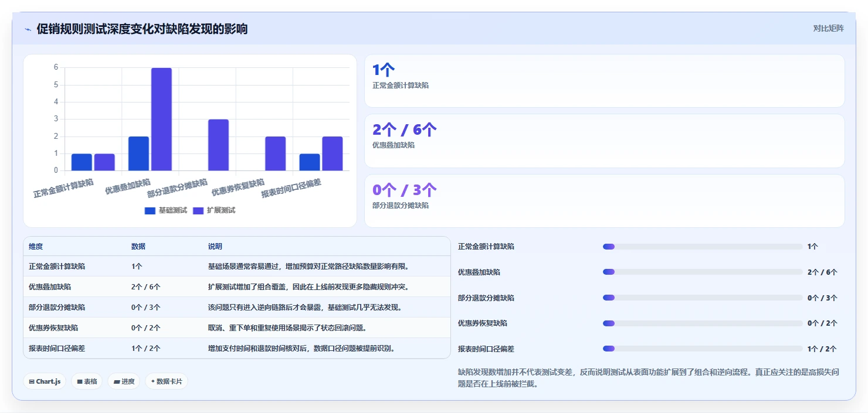Open the 0个 / 3个 部分退款分摊缺陷 data card
The image size is (868, 413).
[604, 201]
